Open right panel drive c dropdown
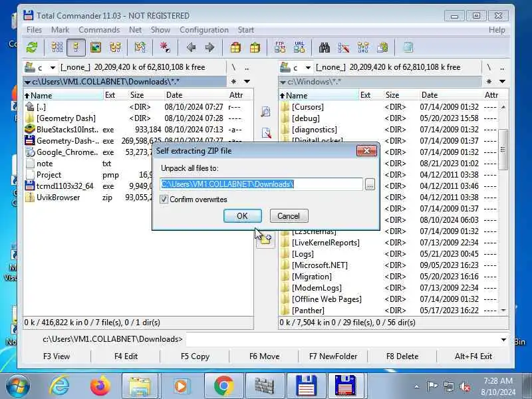Image resolution: width=532 pixels, height=399 pixels. (308, 68)
